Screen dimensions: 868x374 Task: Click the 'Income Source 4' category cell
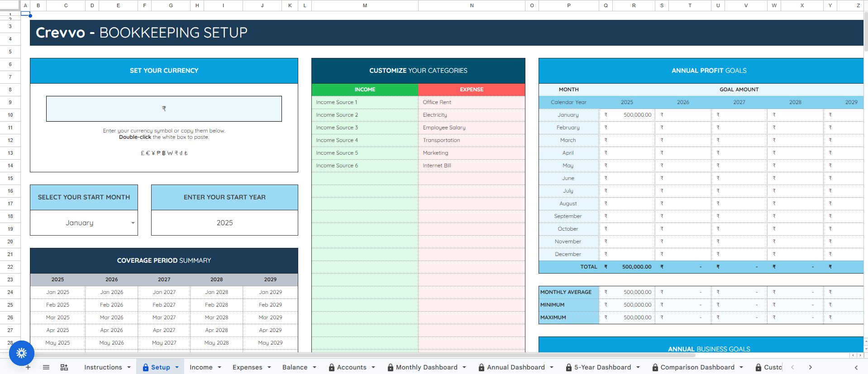365,140
